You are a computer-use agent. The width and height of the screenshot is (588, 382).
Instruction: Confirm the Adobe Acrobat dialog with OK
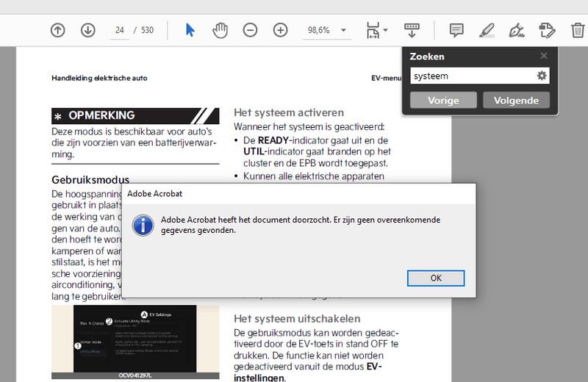(x=436, y=278)
